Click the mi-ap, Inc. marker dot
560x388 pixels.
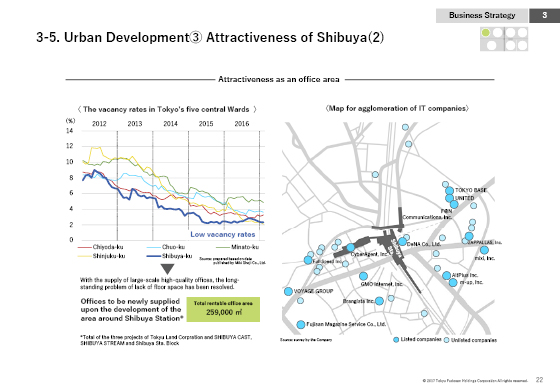pos(453,282)
